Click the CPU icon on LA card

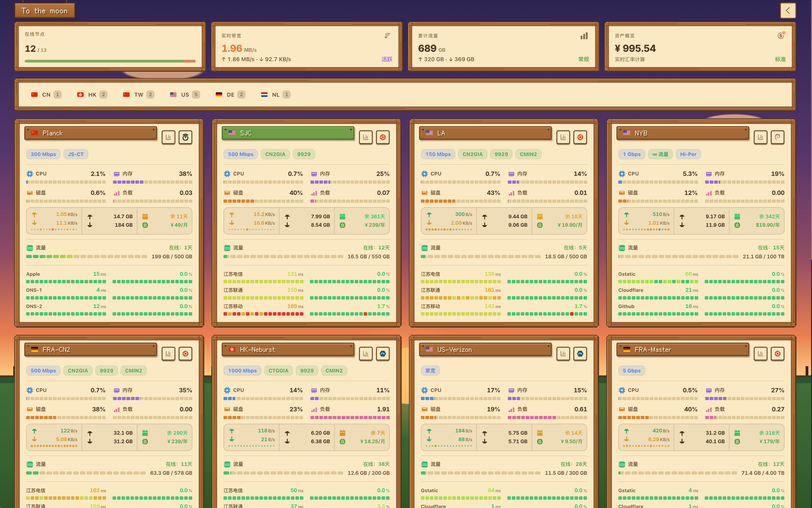click(x=424, y=174)
